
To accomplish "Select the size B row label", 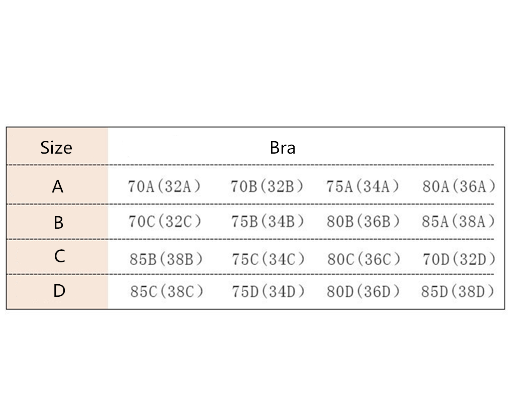I will coord(58,223).
